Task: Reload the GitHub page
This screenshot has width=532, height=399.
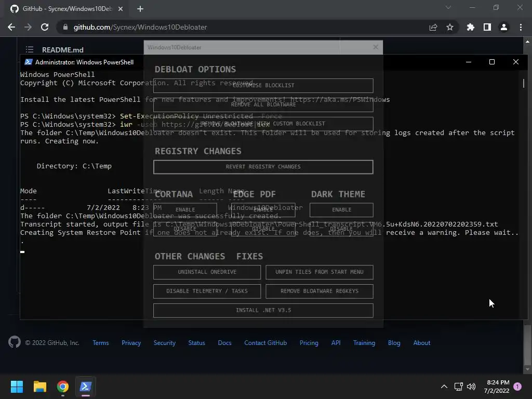Action: (45, 27)
